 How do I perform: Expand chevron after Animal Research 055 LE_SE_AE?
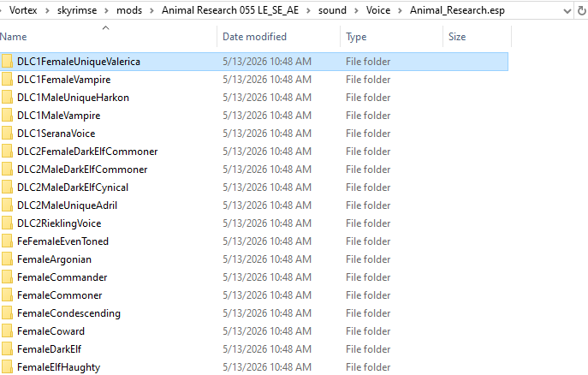308,11
